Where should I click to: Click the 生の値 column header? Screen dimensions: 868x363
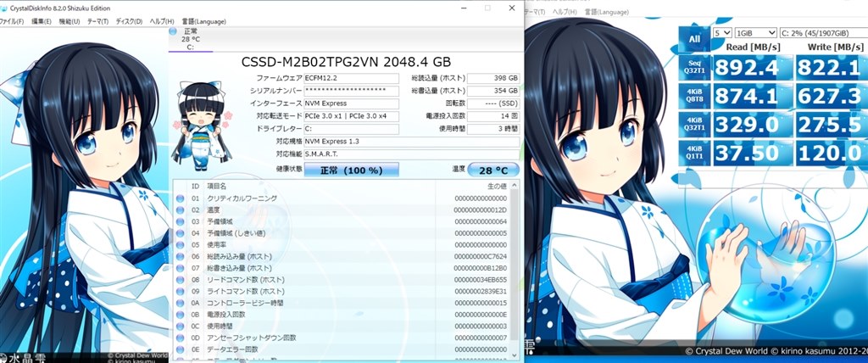point(497,187)
